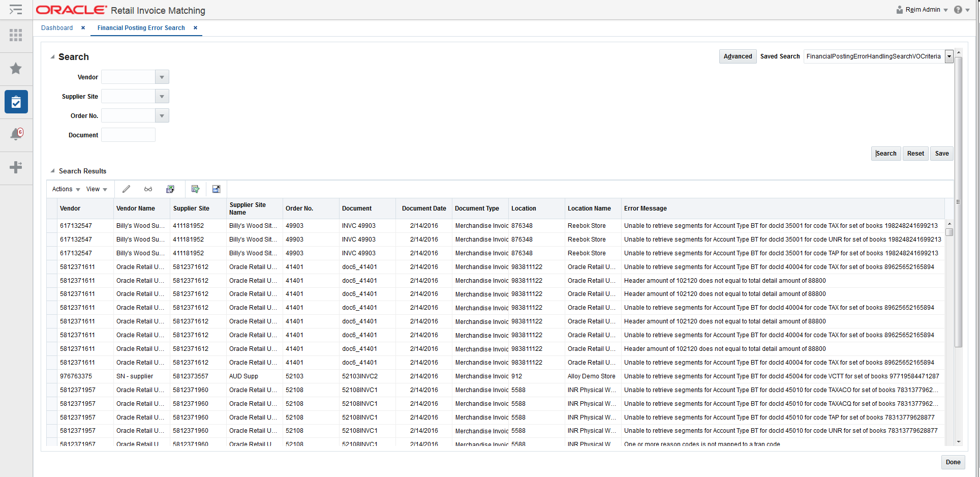Viewport: 980px width, 477px height.
Task: Click the Reset button
Action: (915, 153)
